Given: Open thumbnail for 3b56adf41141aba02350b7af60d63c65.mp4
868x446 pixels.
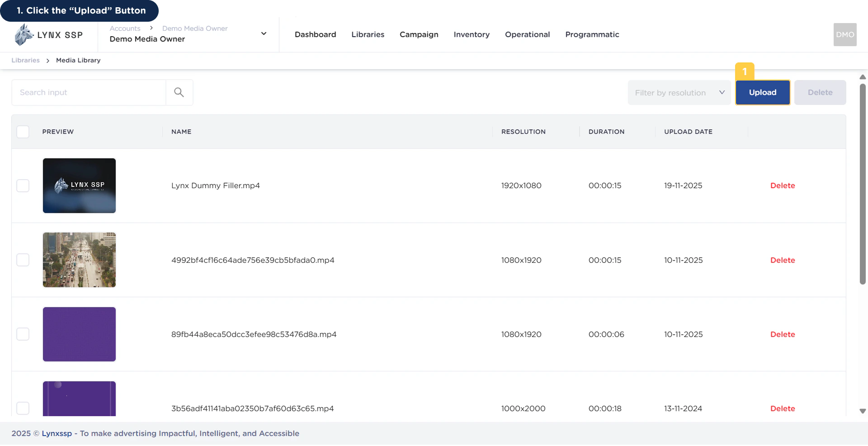Looking at the screenshot, I should [x=79, y=399].
